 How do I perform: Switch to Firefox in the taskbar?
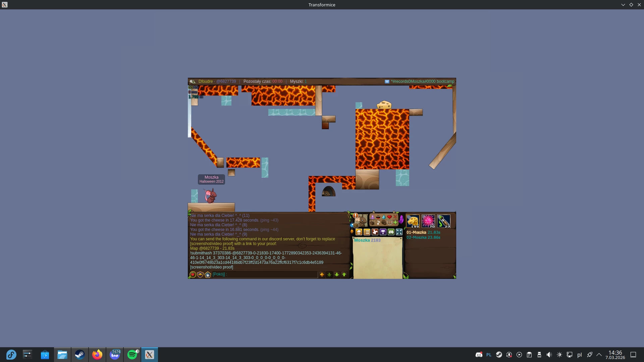pos(97,355)
